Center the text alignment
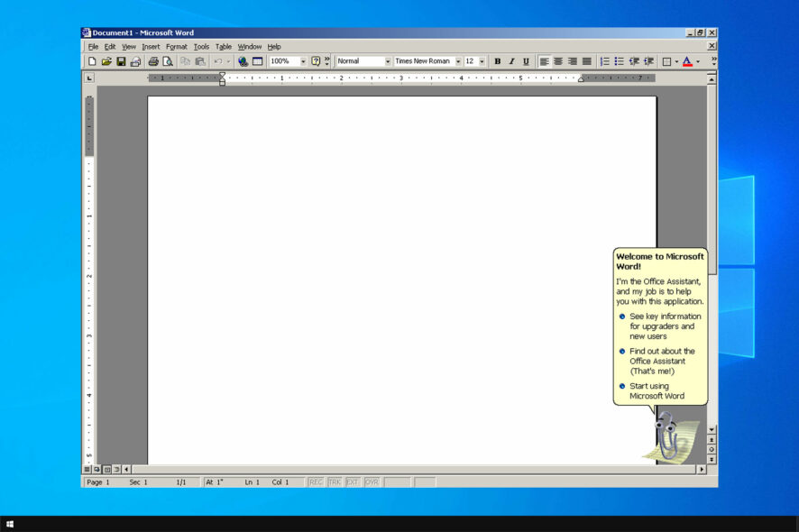The width and height of the screenshot is (799, 532). 558,61
